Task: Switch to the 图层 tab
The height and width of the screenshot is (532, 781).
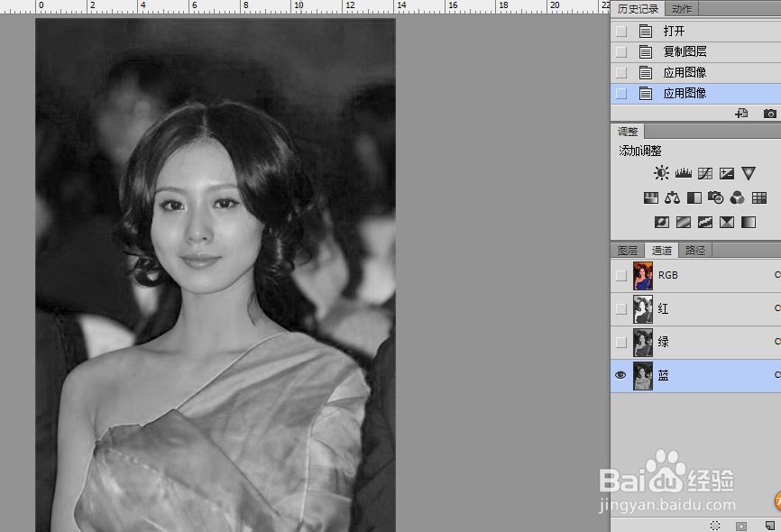Action: point(628,251)
